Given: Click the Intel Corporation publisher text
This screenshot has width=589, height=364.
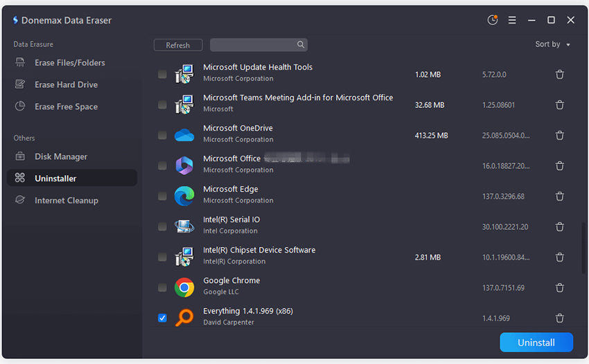Looking at the screenshot, I should click(x=230, y=230).
